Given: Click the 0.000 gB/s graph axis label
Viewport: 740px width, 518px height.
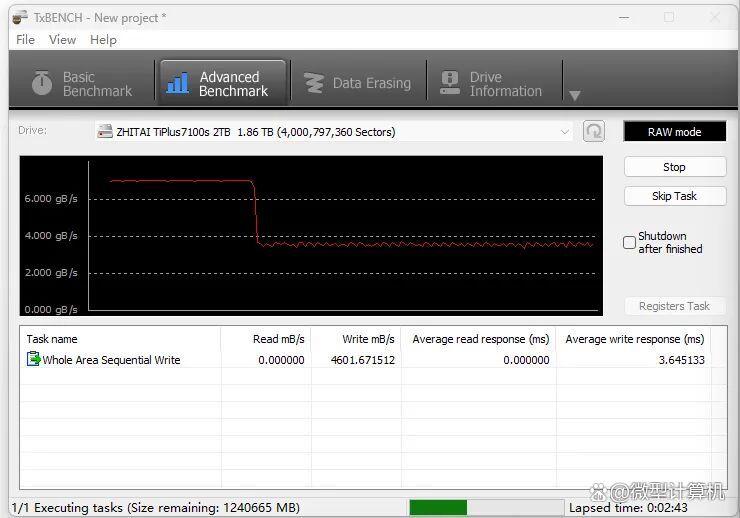Looking at the screenshot, I should (51, 309).
